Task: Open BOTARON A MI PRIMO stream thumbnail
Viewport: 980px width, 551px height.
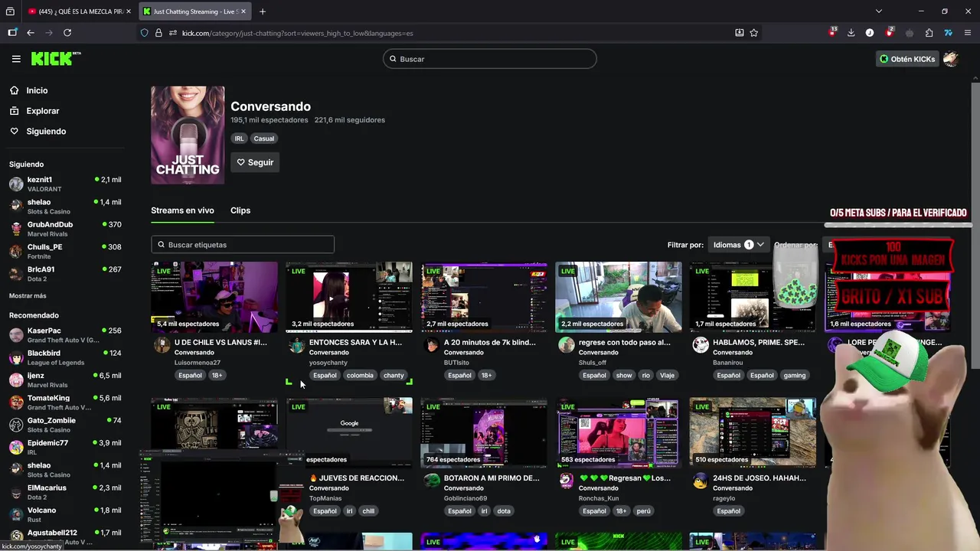Action: click(x=484, y=432)
